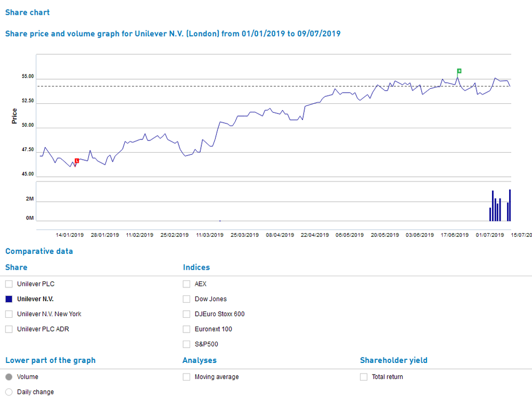The width and height of the screenshot is (532, 405).
Task: Check the Total return shareholder yield option
Action: 364,376
